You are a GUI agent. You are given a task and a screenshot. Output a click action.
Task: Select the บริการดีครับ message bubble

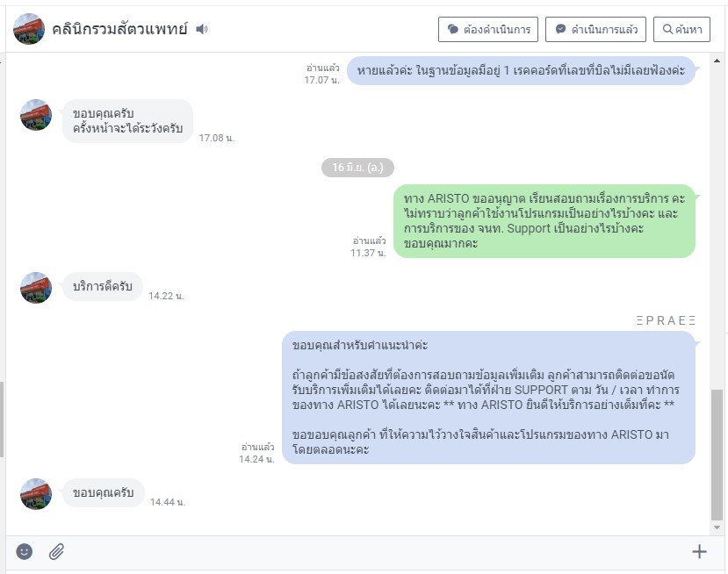(x=103, y=286)
